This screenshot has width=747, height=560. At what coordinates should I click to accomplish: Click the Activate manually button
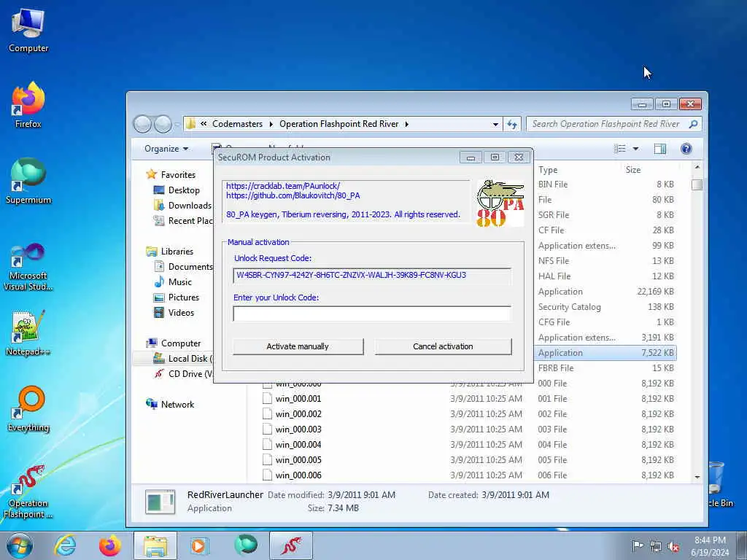coord(298,346)
